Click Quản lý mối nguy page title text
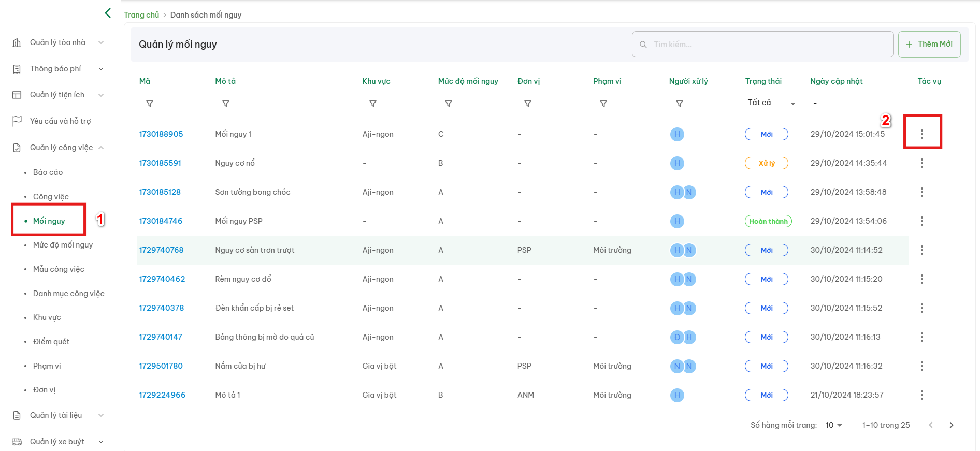 point(178,45)
